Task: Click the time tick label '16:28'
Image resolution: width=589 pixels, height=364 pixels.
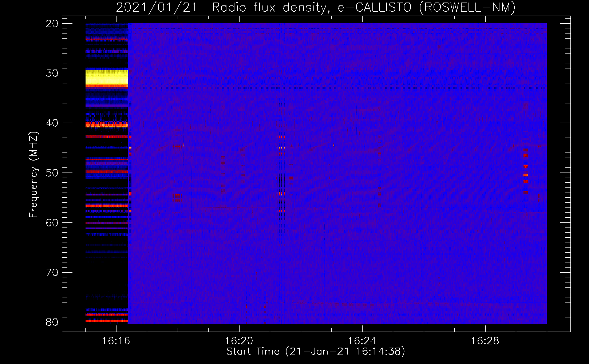Action: [x=485, y=341]
